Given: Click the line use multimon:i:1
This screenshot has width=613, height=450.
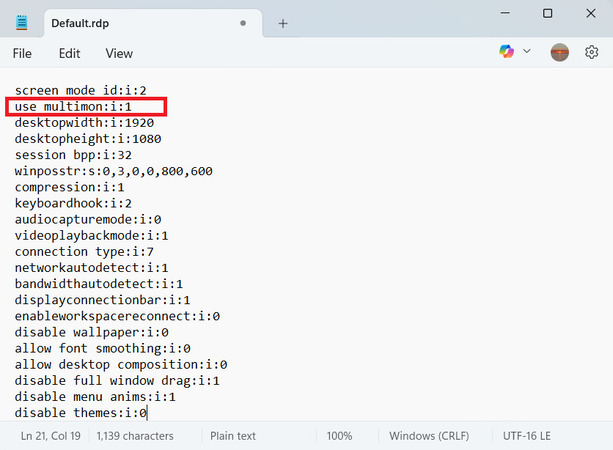Looking at the screenshot, I should point(73,107).
